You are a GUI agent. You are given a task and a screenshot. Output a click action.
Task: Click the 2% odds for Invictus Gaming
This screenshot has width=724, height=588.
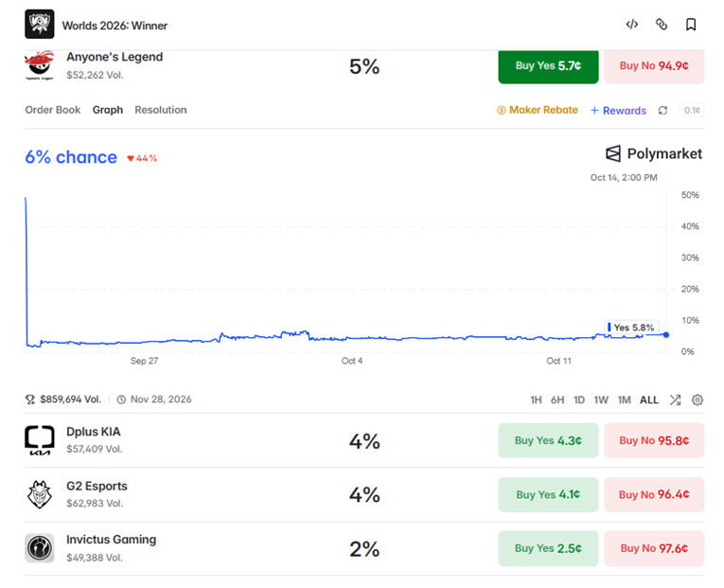click(x=364, y=549)
